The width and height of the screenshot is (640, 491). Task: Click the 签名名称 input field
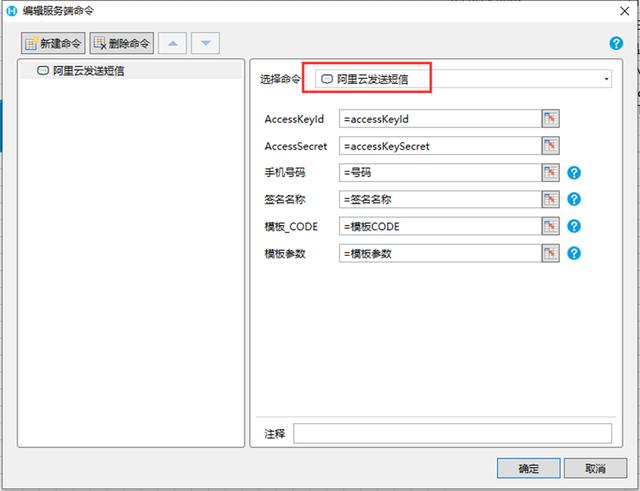tap(440, 199)
